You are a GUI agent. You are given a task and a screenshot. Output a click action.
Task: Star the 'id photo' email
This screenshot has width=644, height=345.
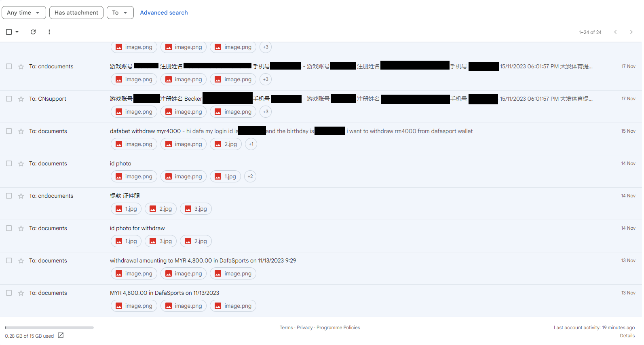[21, 164]
